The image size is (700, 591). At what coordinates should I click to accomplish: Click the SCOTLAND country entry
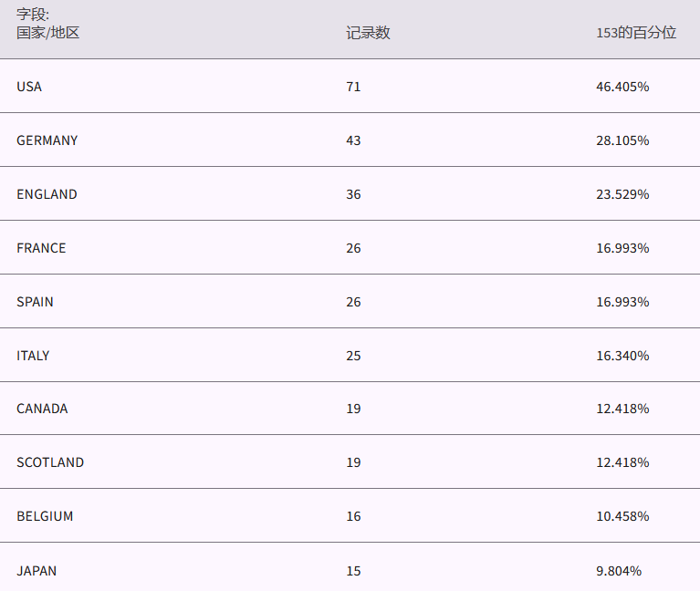[x=50, y=462]
